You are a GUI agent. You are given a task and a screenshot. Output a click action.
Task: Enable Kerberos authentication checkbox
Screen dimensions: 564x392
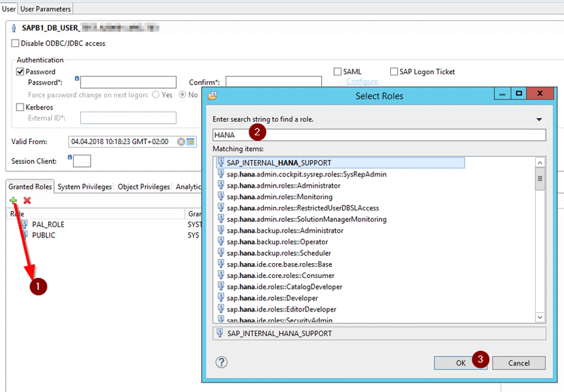tap(20, 107)
